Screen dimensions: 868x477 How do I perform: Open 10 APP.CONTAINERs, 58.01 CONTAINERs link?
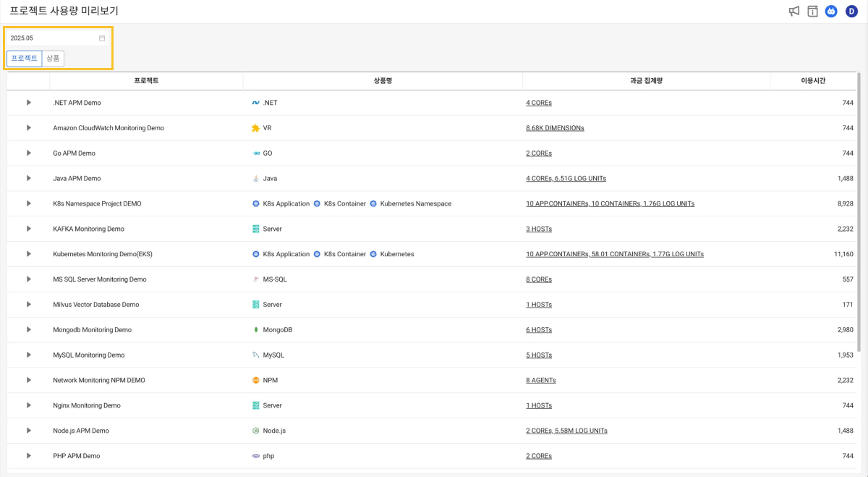615,254
